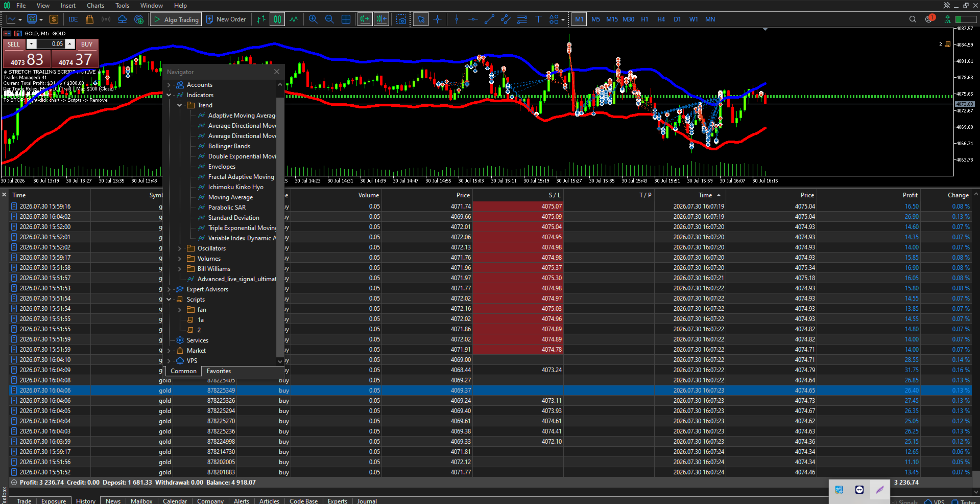
Task: Expand the Accounts tree node
Action: click(169, 85)
